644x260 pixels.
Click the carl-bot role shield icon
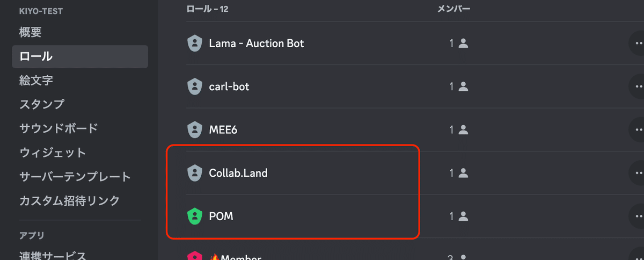(194, 86)
